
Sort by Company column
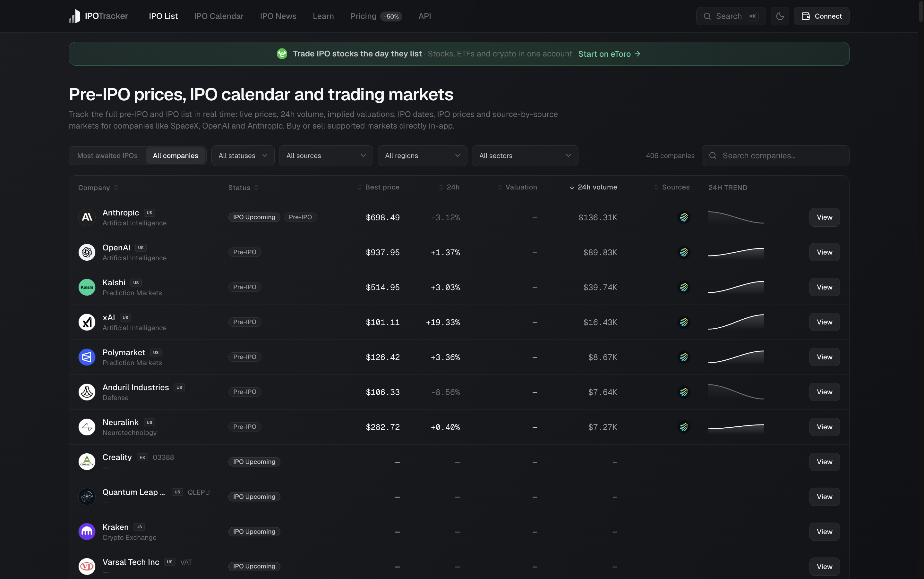pyautogui.click(x=98, y=188)
